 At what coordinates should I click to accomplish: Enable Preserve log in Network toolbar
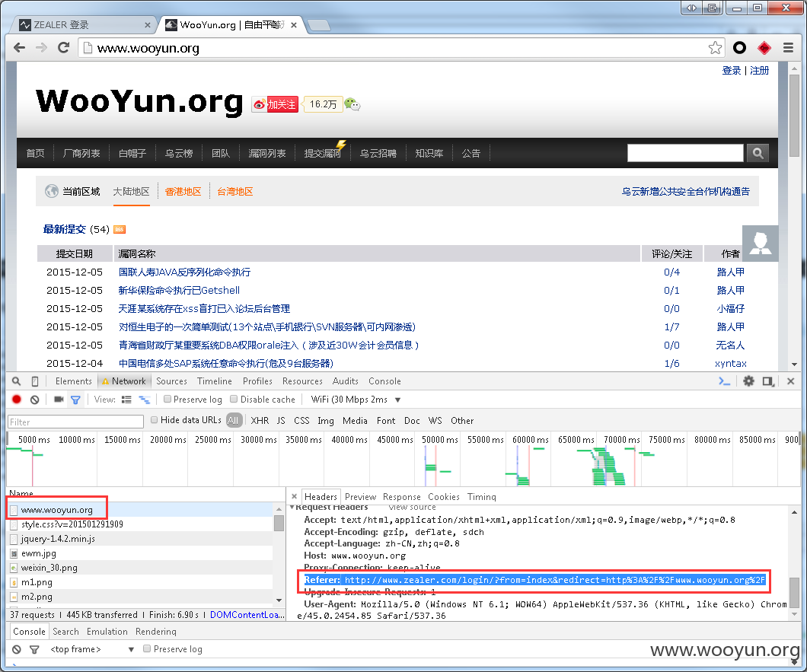pyautogui.click(x=167, y=399)
